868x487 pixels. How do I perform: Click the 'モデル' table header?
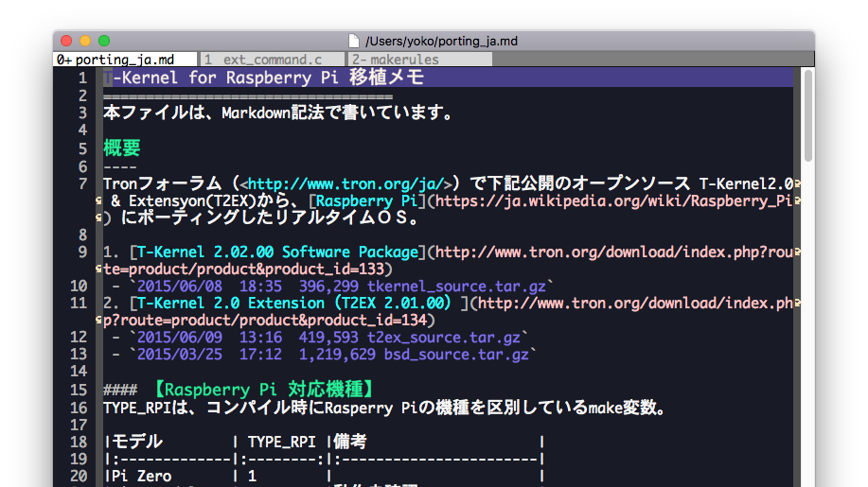tap(136, 442)
